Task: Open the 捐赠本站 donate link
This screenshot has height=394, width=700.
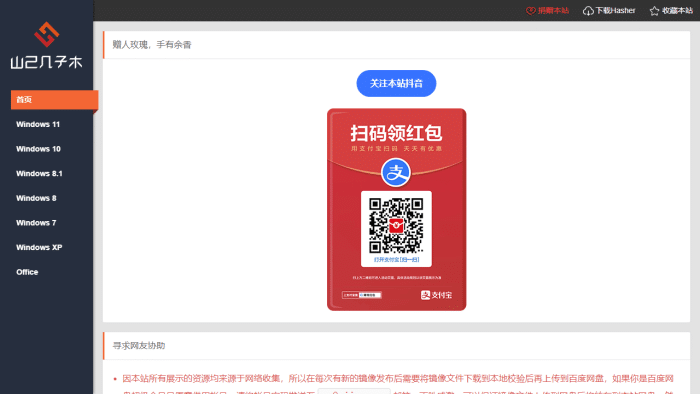Action: 553,11
